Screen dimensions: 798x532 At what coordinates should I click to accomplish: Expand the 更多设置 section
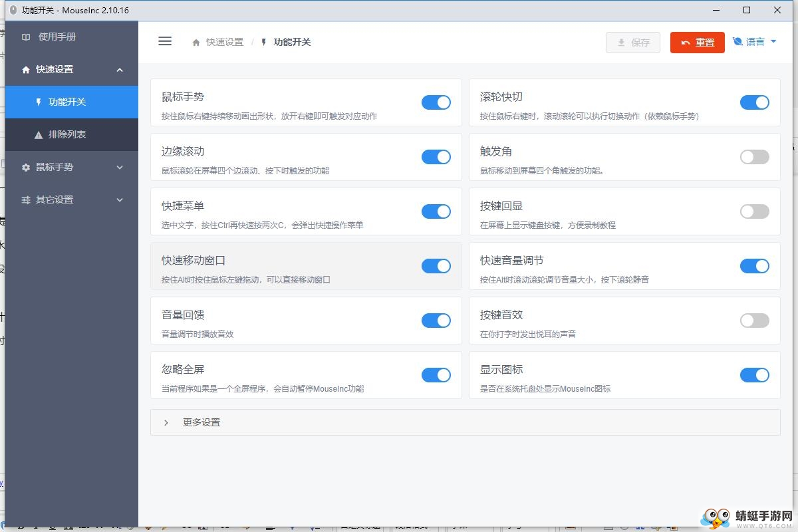click(x=465, y=422)
